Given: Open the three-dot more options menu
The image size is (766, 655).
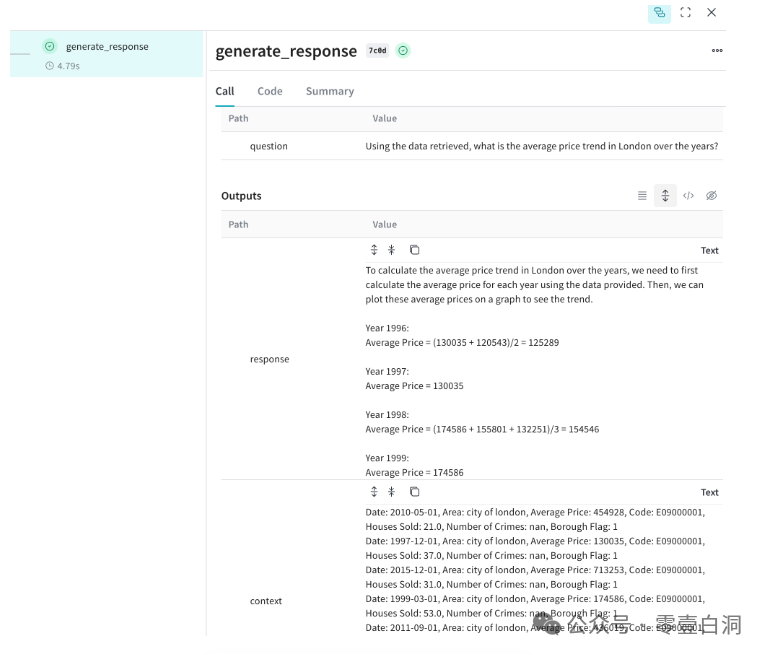Looking at the screenshot, I should tap(717, 50).
